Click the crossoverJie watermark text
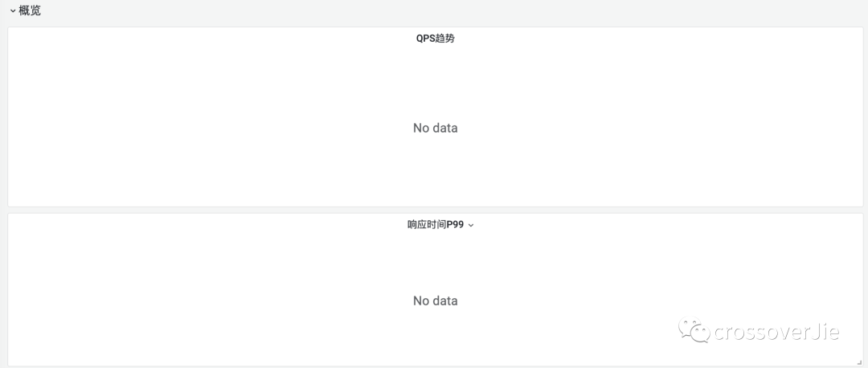 (x=776, y=332)
